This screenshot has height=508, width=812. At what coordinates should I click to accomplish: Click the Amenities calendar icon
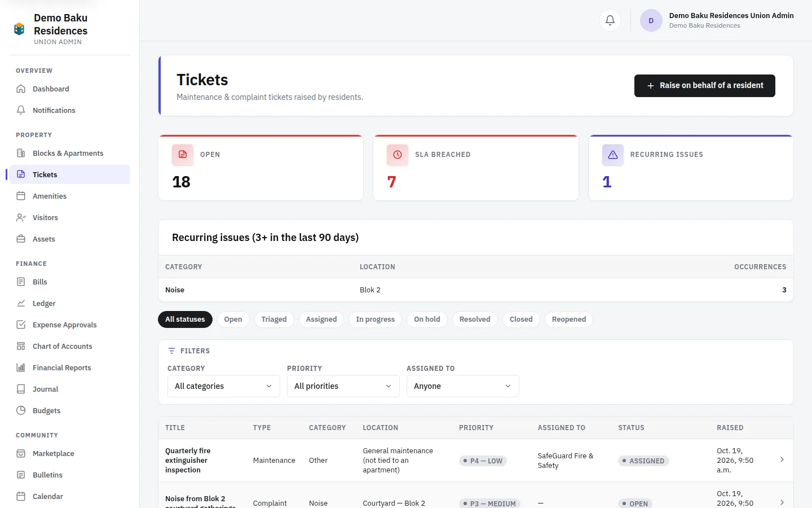[x=21, y=196]
